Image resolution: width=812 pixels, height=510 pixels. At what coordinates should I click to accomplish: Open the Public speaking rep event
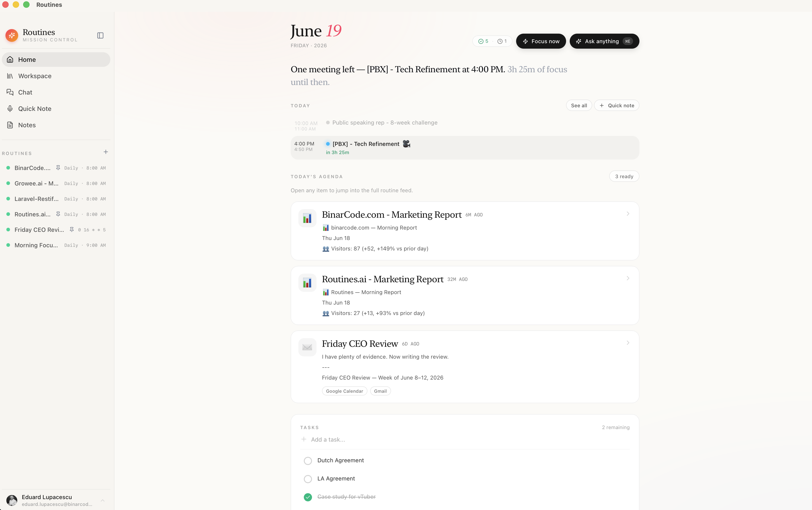pyautogui.click(x=465, y=125)
